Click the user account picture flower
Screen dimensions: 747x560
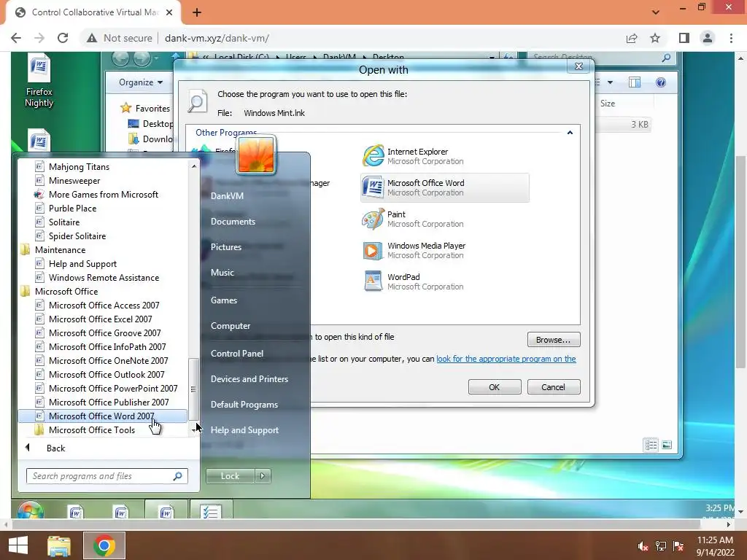(256, 155)
